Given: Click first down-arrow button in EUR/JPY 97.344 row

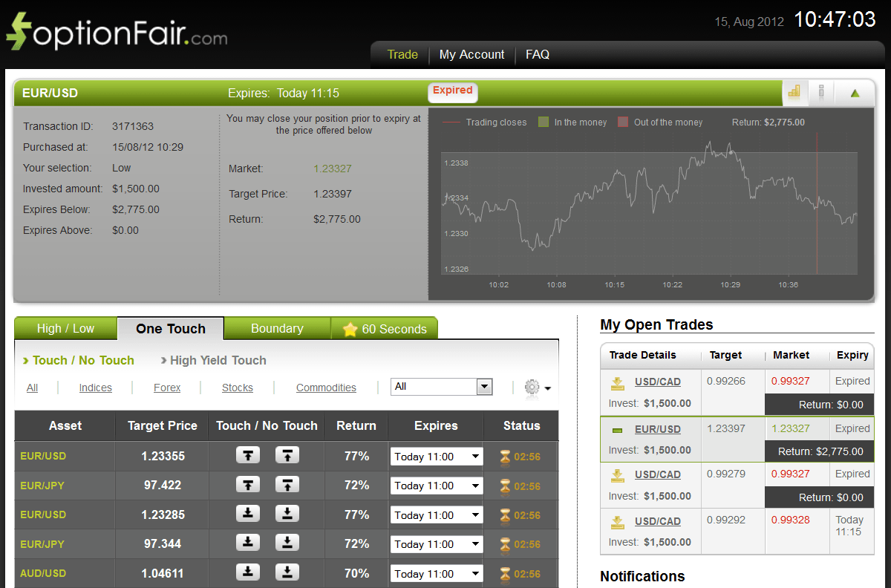Looking at the screenshot, I should pyautogui.click(x=248, y=543).
